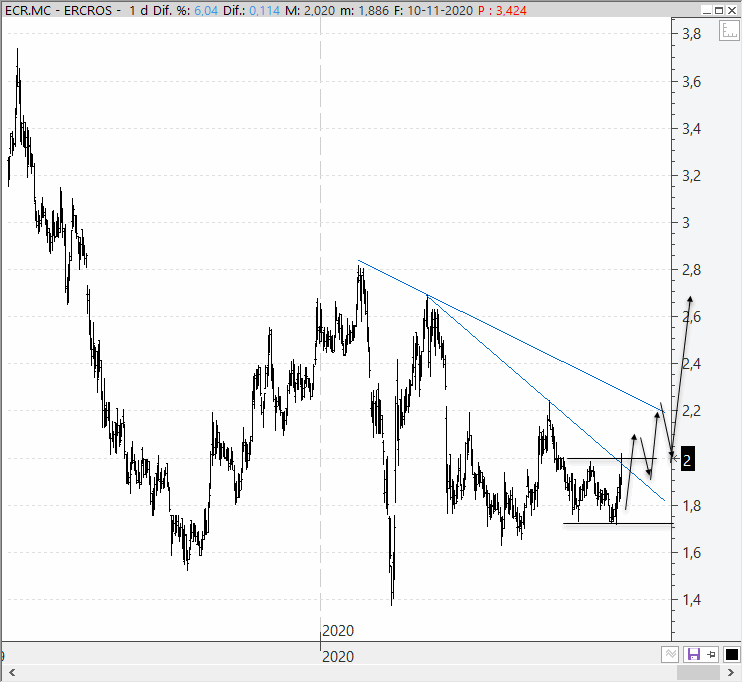Click the '1 d' timeframe in title bar
This screenshot has width=743, height=683.
139,10
